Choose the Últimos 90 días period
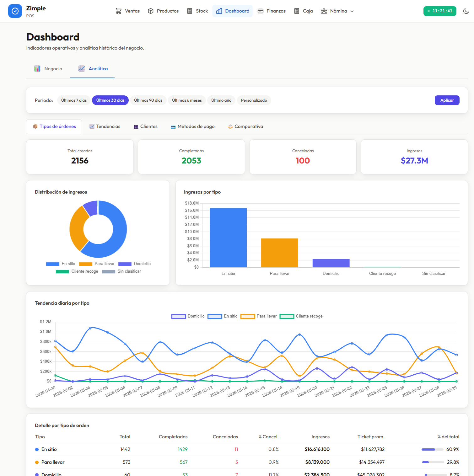The height and width of the screenshot is (476, 474). pos(148,100)
